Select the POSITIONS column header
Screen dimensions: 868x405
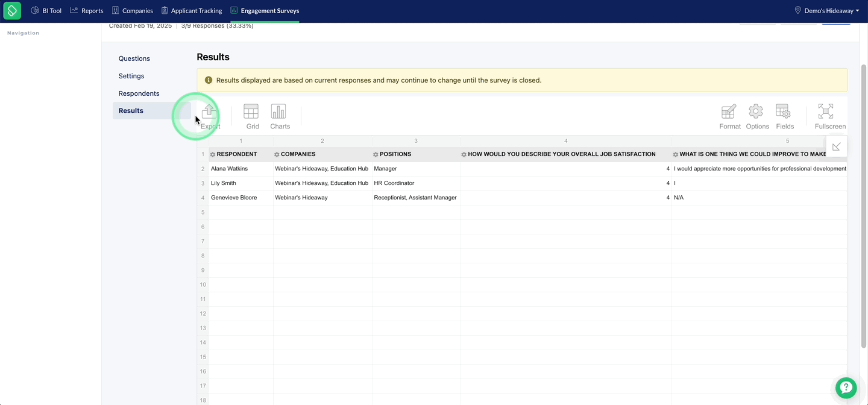[x=416, y=154]
